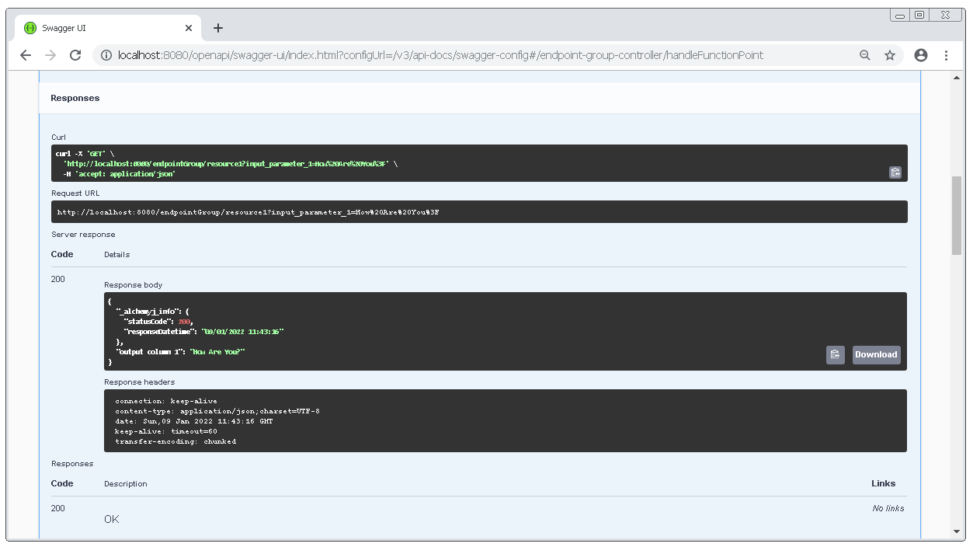Screen dimensions: 980x547
Task: Click the vertical scrollbar thumb
Action: point(957,215)
